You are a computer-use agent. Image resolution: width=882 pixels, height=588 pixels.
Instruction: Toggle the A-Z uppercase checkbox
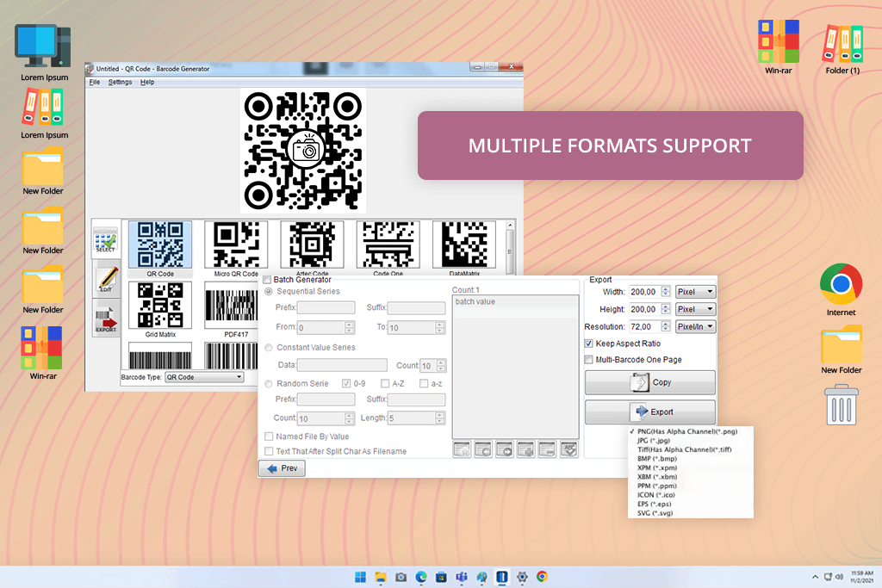tap(385, 383)
